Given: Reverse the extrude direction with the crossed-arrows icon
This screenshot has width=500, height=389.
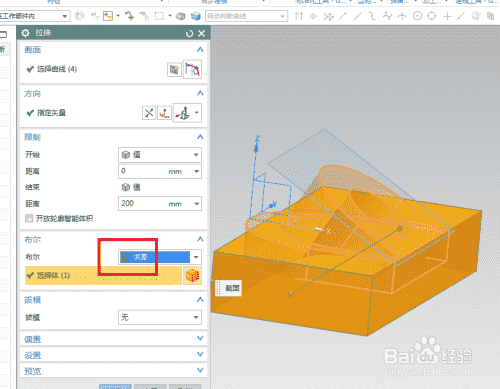Looking at the screenshot, I should coord(149,113).
